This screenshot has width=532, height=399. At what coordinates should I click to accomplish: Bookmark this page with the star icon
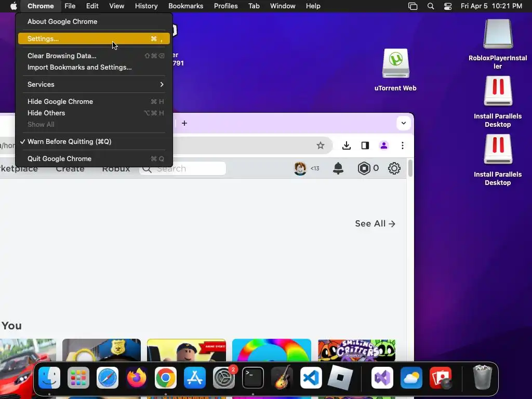pyautogui.click(x=320, y=145)
